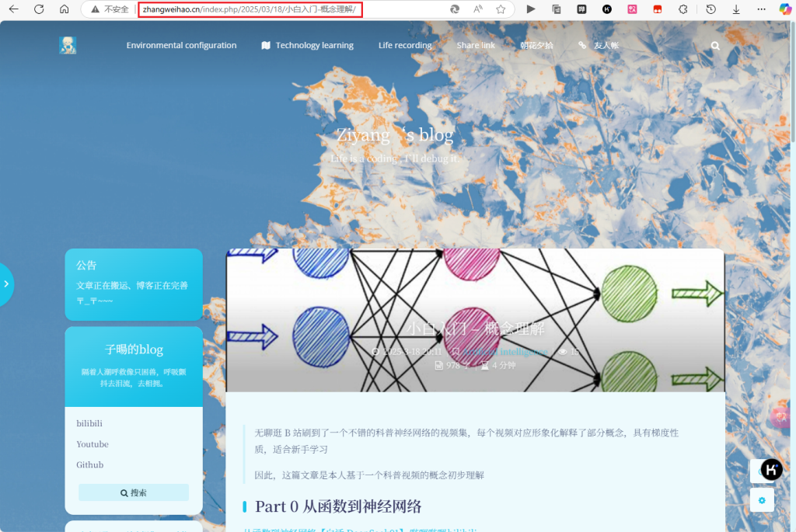Viewport: 796px width, 532px height.
Task: Open the 友人帐 nav item
Action: point(599,45)
